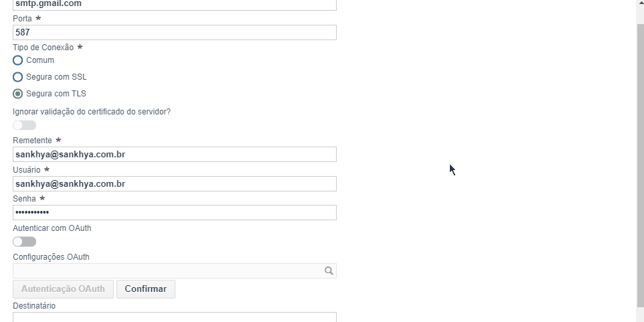Viewport: 644px width, 322px height.
Task: Click the vertical scrollbar thumb
Action: tap(640, 165)
